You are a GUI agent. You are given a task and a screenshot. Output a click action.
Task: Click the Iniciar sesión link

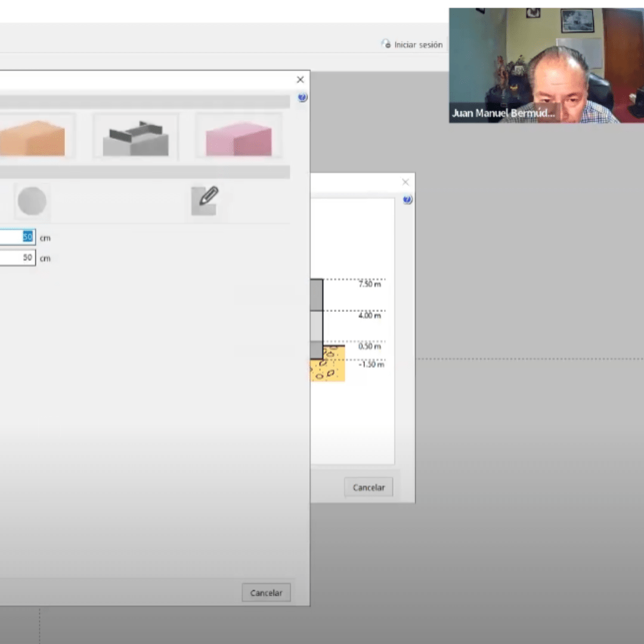(x=418, y=45)
